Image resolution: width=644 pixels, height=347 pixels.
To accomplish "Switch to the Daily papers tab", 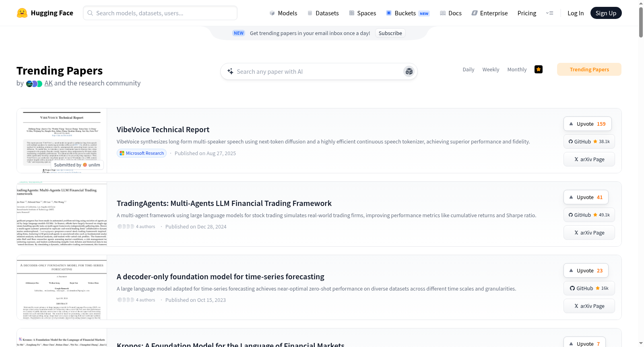I will (x=469, y=69).
